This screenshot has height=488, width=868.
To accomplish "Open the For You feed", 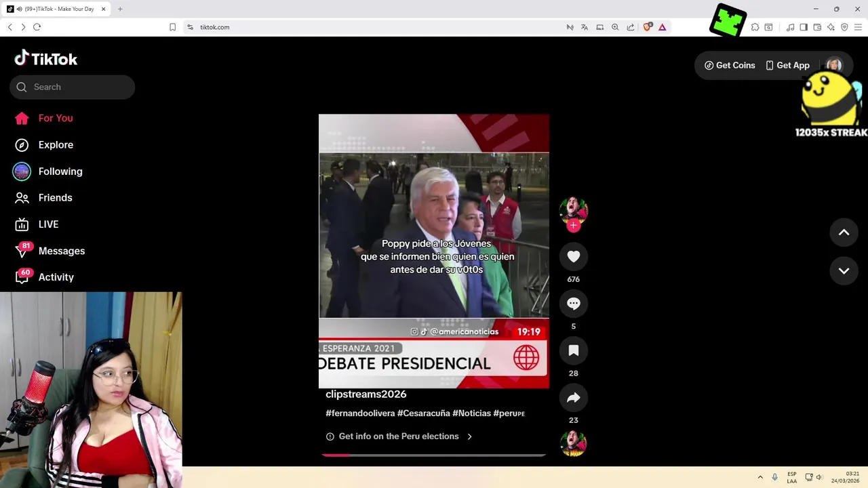I will [44, 118].
